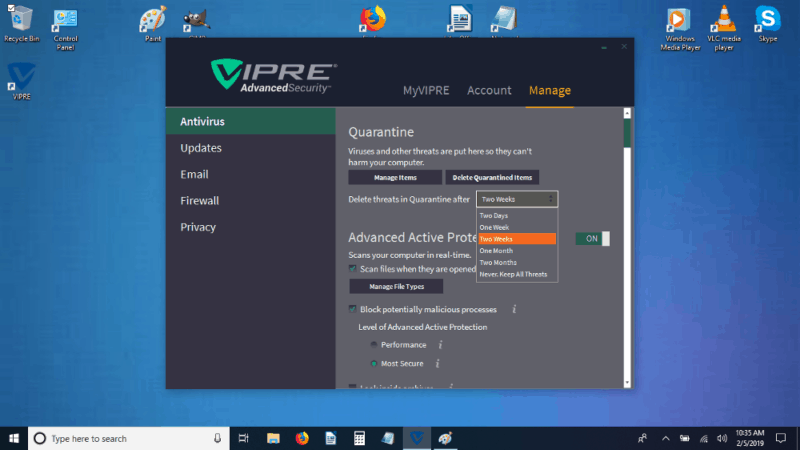
Task: Uncheck Scan files when they are opened
Action: 352,268
